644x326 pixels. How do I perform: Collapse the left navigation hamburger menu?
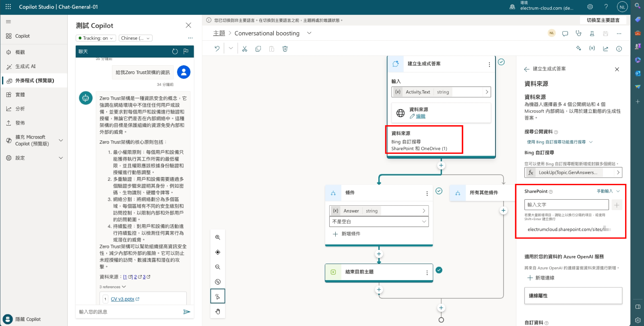[8, 22]
